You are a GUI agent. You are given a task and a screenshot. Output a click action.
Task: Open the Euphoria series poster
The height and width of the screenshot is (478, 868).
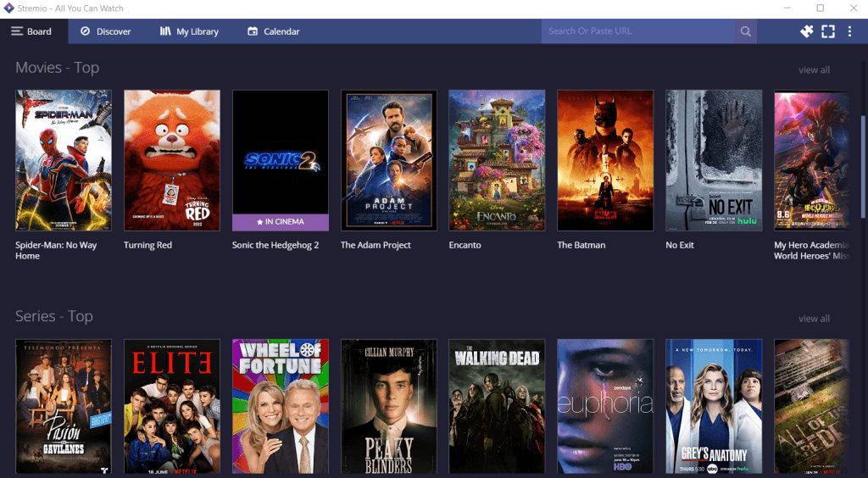(605, 407)
